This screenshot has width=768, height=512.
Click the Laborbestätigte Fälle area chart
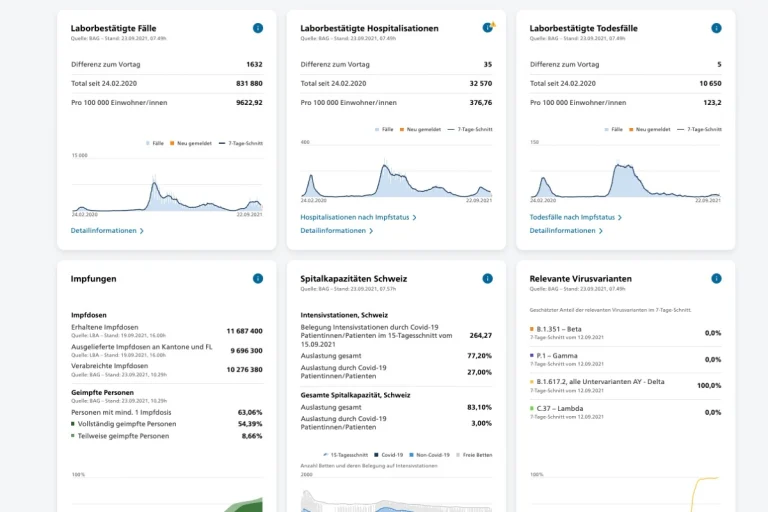click(167, 194)
